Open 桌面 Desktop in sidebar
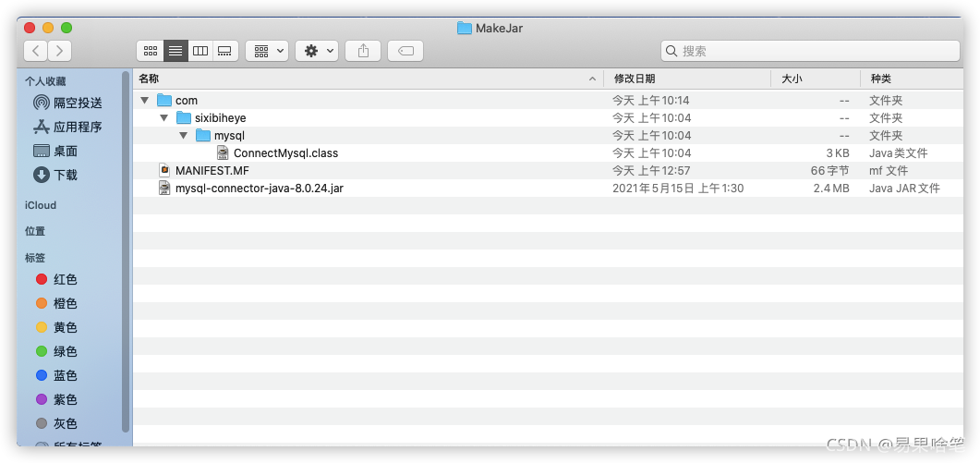The height and width of the screenshot is (463, 980). click(x=55, y=151)
